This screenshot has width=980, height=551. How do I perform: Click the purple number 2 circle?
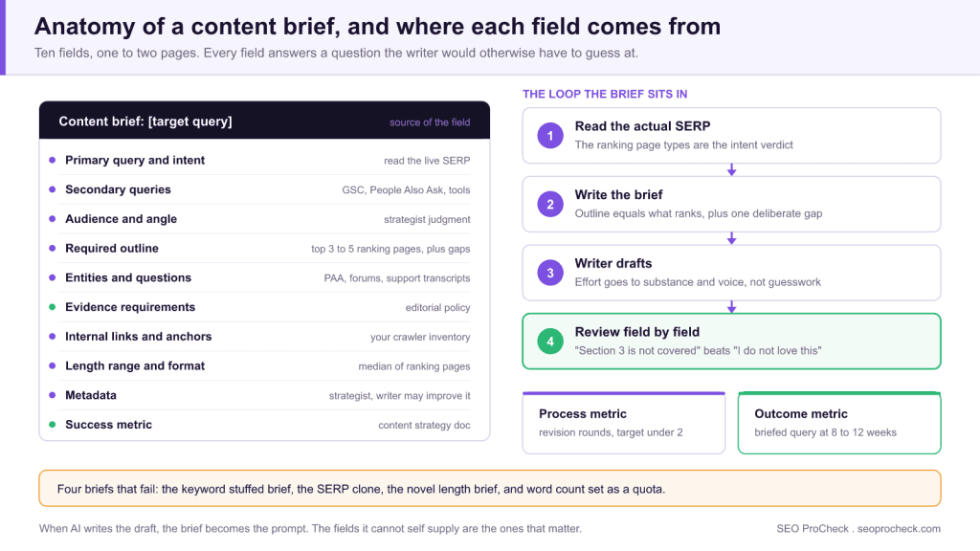tap(550, 205)
